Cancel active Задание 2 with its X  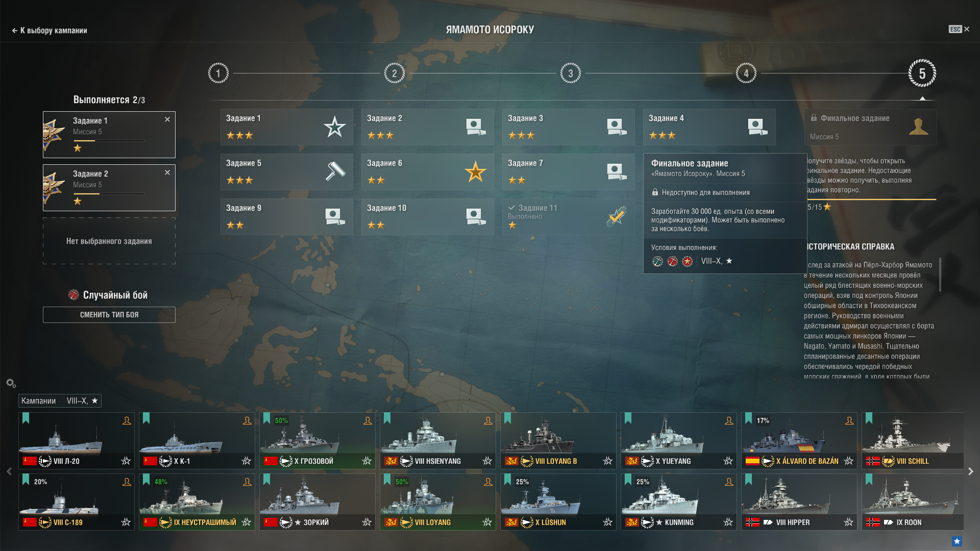167,172
